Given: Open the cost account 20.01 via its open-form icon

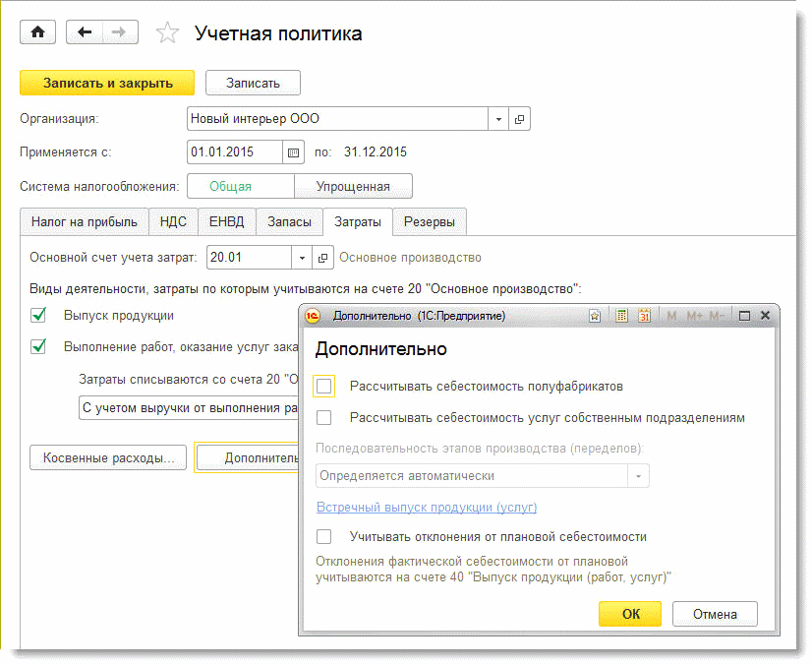Looking at the screenshot, I should [322, 258].
